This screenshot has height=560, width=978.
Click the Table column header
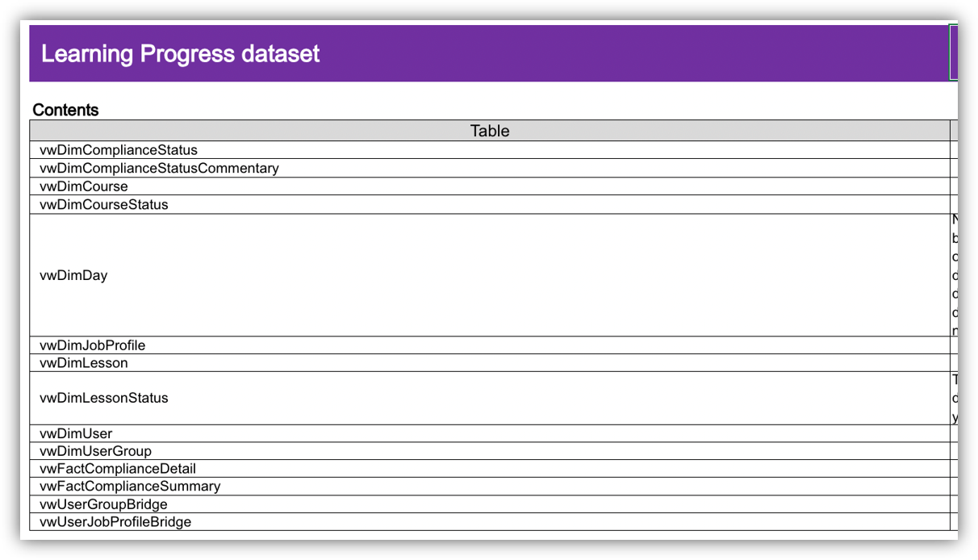[x=489, y=130]
